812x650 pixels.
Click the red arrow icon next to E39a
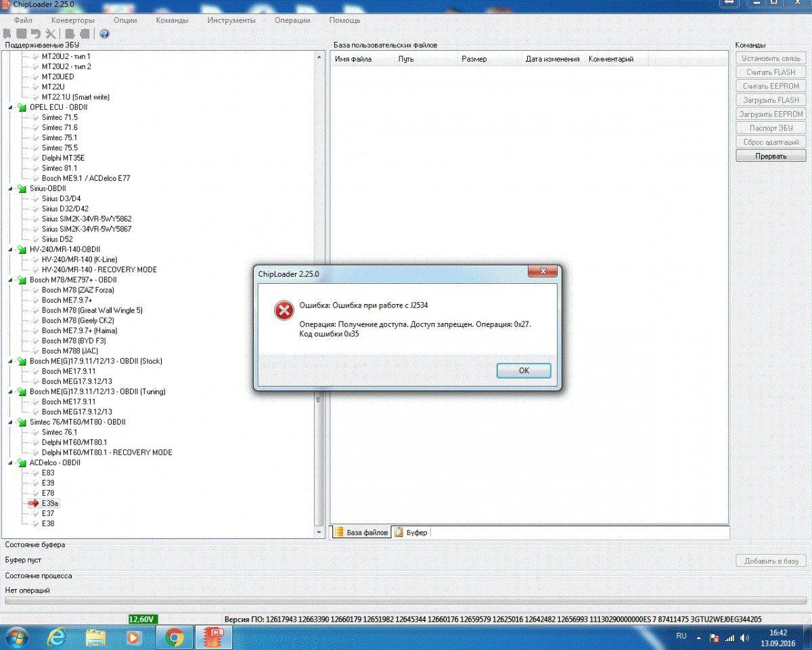(x=33, y=504)
